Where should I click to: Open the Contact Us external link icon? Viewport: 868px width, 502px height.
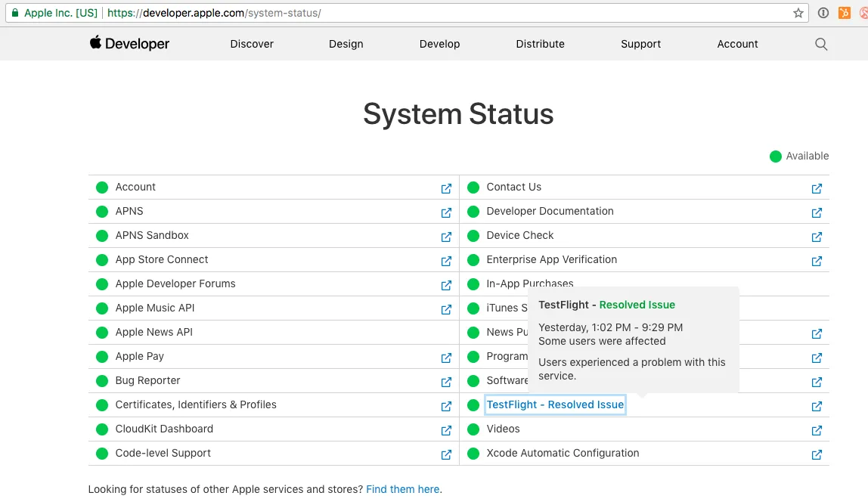point(817,188)
